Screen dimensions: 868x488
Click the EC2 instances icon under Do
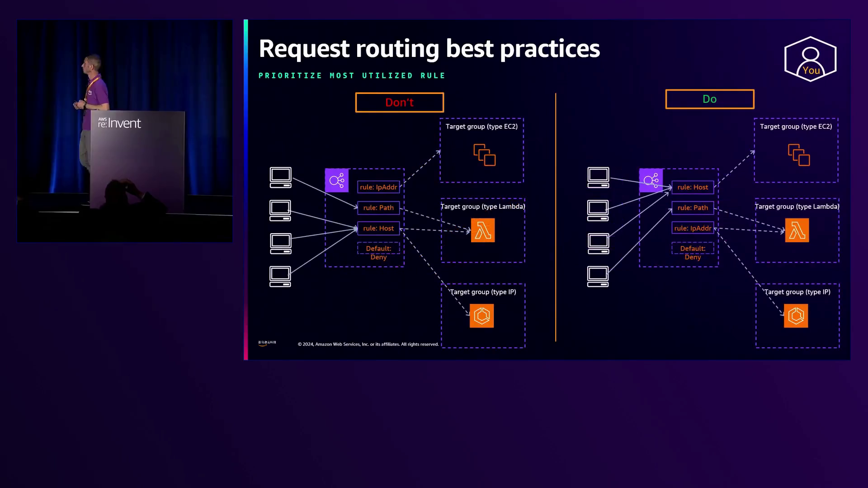coord(798,155)
